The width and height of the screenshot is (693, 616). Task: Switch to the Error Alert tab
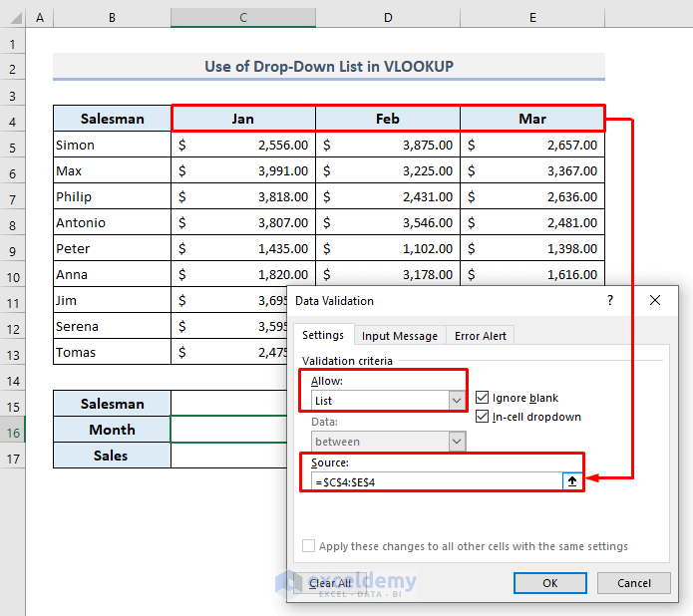click(x=481, y=336)
